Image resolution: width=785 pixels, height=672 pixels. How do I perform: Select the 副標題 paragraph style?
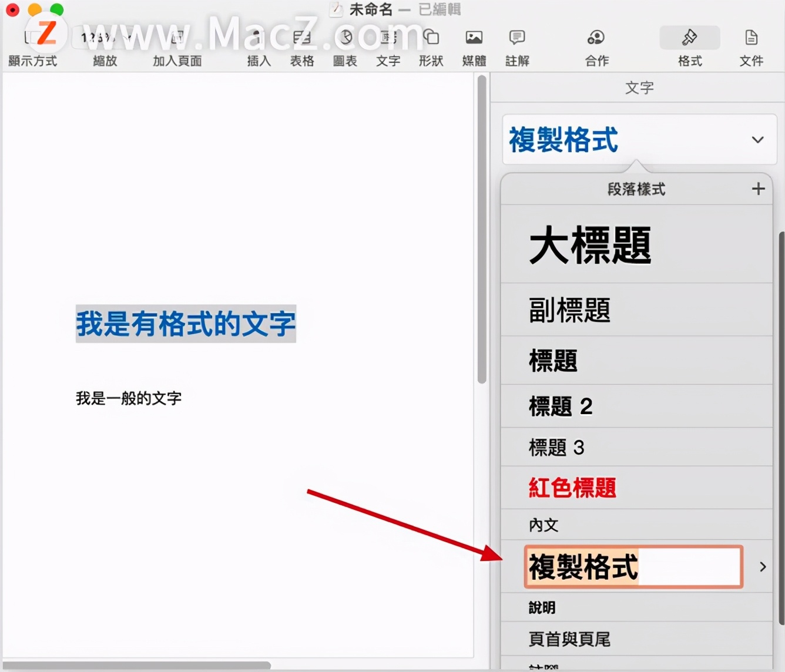click(636, 310)
